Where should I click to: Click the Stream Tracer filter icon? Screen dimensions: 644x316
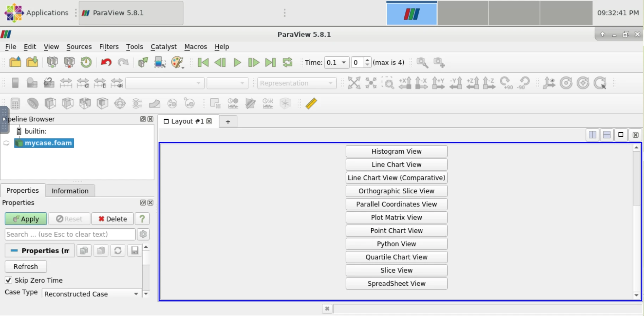point(137,104)
